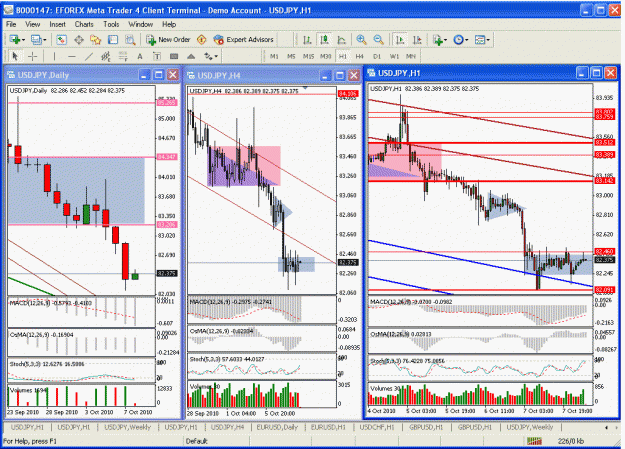
Task: Click the Expert Advisors button
Action: (243, 39)
